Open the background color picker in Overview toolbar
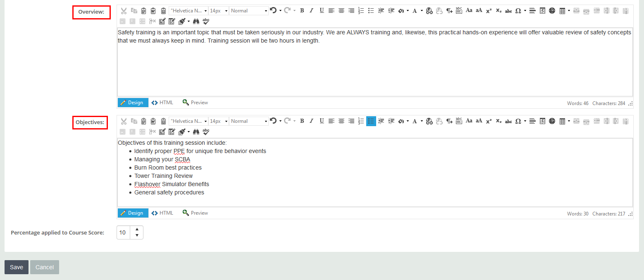 tap(401, 11)
